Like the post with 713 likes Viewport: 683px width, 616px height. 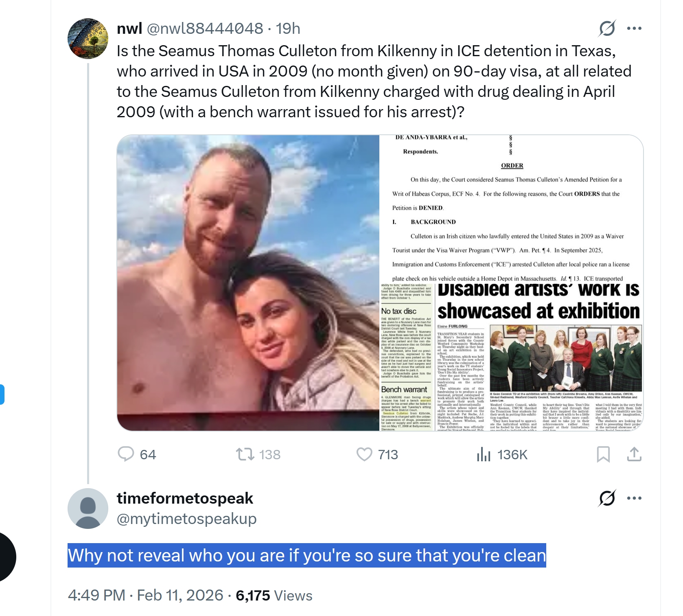click(364, 454)
